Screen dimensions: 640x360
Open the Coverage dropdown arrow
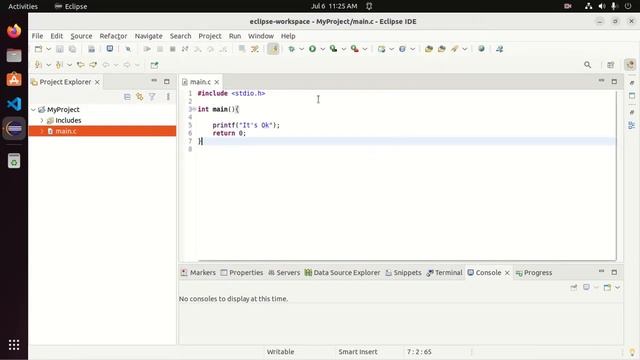point(344,49)
